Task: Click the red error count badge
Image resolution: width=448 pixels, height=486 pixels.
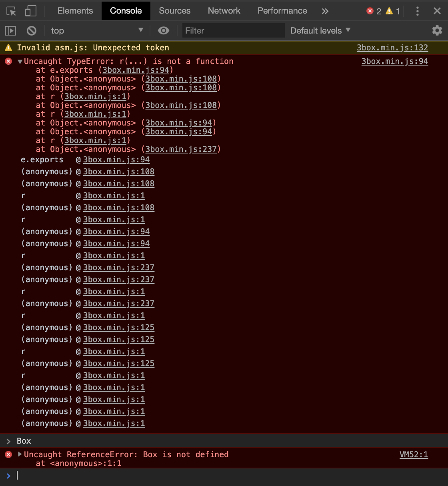Action: (374, 11)
